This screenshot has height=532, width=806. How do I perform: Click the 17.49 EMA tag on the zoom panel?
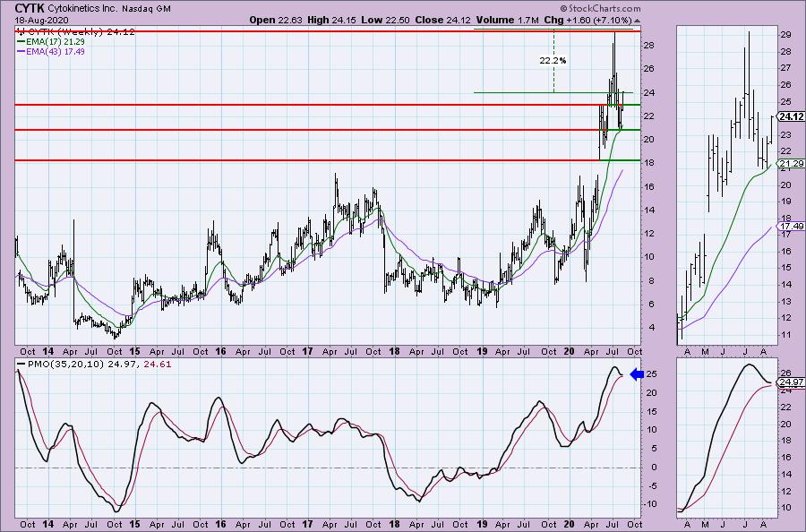pos(791,227)
